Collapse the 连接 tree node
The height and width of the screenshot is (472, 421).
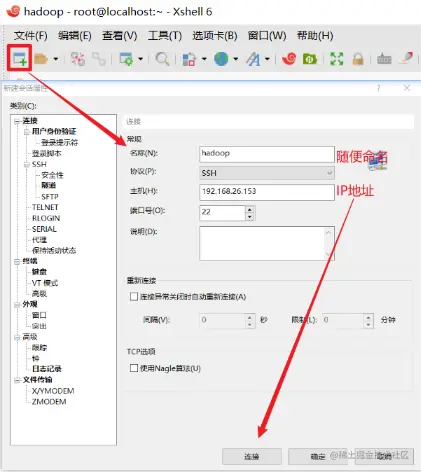point(17,121)
